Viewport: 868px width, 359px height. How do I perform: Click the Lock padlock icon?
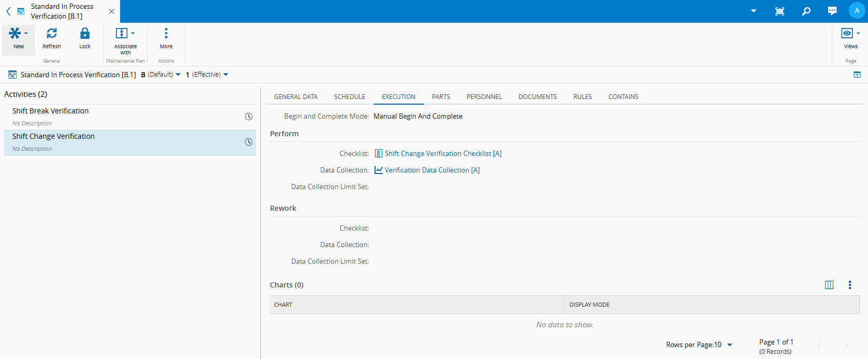tap(85, 34)
